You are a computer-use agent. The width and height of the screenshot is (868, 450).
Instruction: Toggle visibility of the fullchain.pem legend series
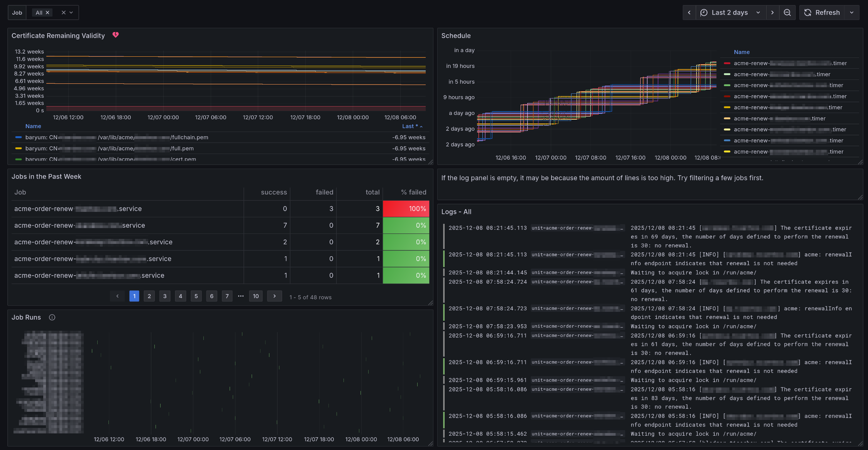(x=116, y=137)
